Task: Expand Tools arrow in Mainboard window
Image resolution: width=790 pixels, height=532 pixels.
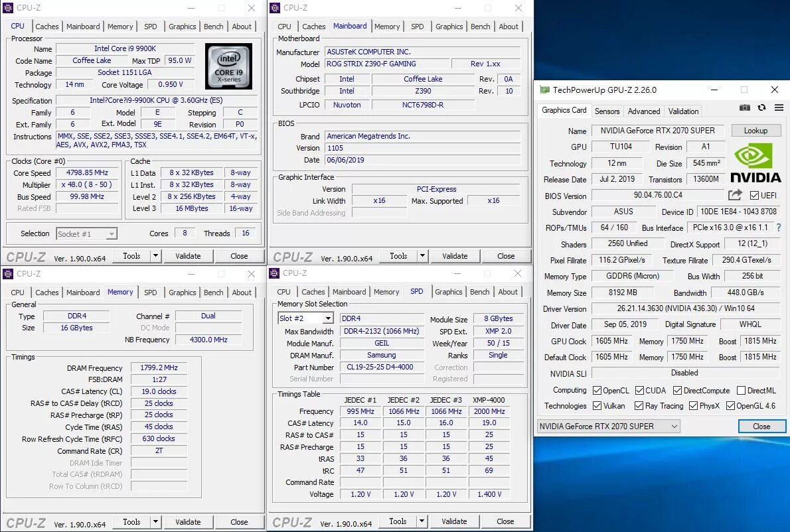Action: tap(422, 255)
